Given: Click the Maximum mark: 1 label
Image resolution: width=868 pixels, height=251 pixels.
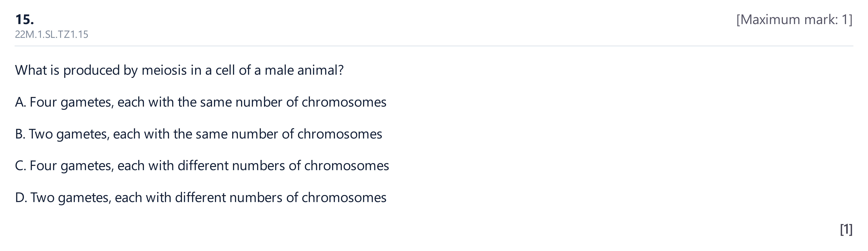Looking at the screenshot, I should [x=794, y=20].
